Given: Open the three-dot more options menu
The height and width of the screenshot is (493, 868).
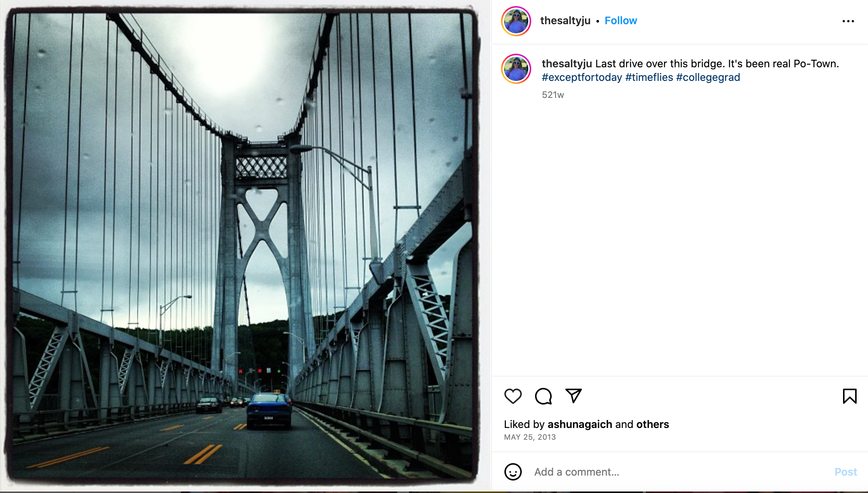Looking at the screenshot, I should point(848,21).
